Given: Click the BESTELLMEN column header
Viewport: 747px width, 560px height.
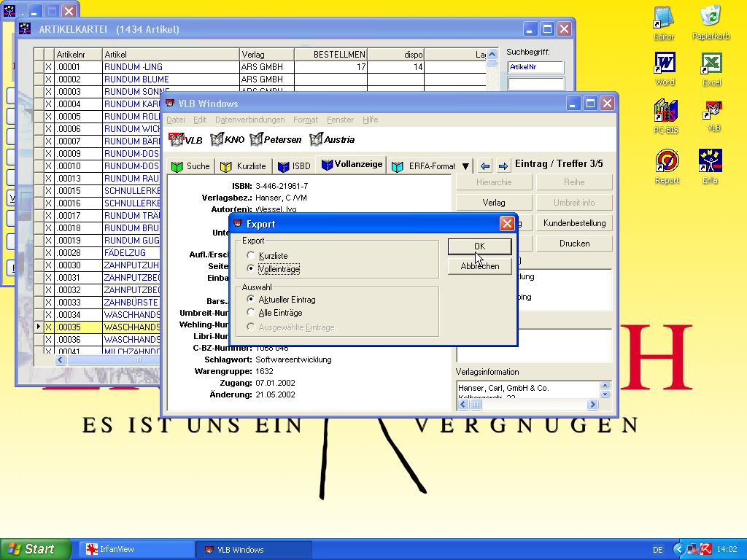Looking at the screenshot, I should click(330, 54).
